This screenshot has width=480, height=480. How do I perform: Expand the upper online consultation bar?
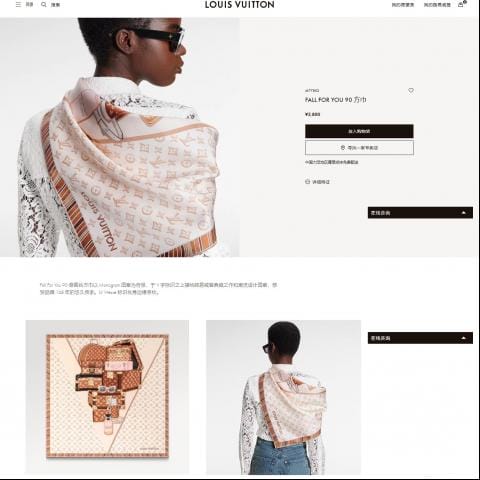(420, 213)
